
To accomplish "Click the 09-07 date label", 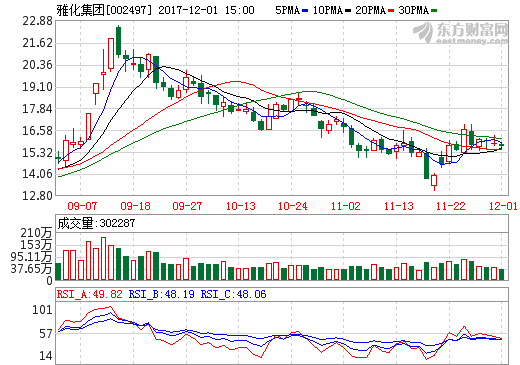I will tap(82, 206).
